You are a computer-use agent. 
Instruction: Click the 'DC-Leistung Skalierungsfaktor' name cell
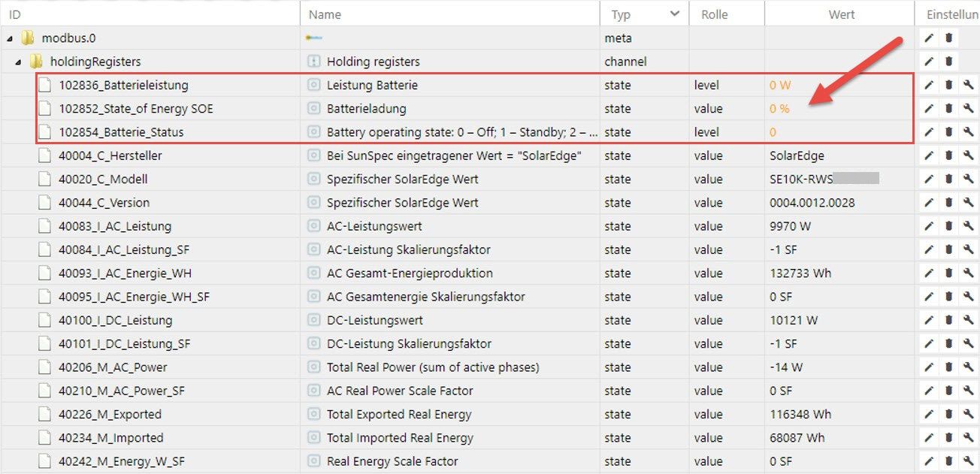coord(409,344)
